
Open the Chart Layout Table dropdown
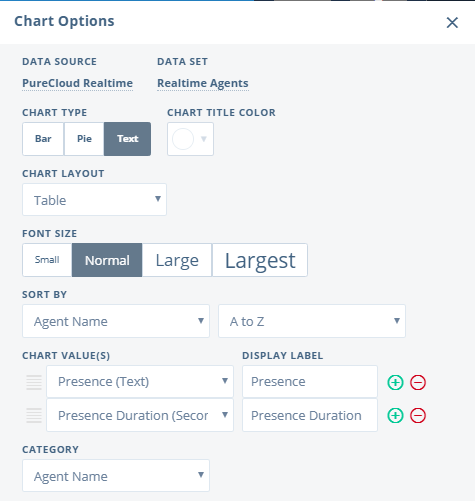point(94,199)
